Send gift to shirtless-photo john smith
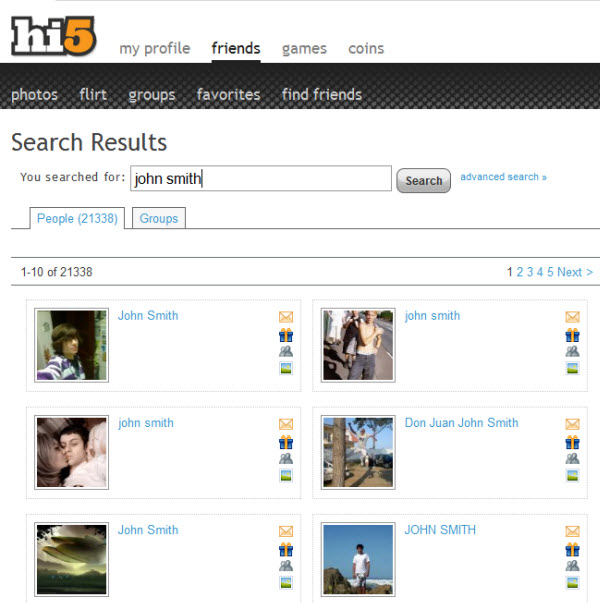This screenshot has width=600, height=603. [x=572, y=335]
